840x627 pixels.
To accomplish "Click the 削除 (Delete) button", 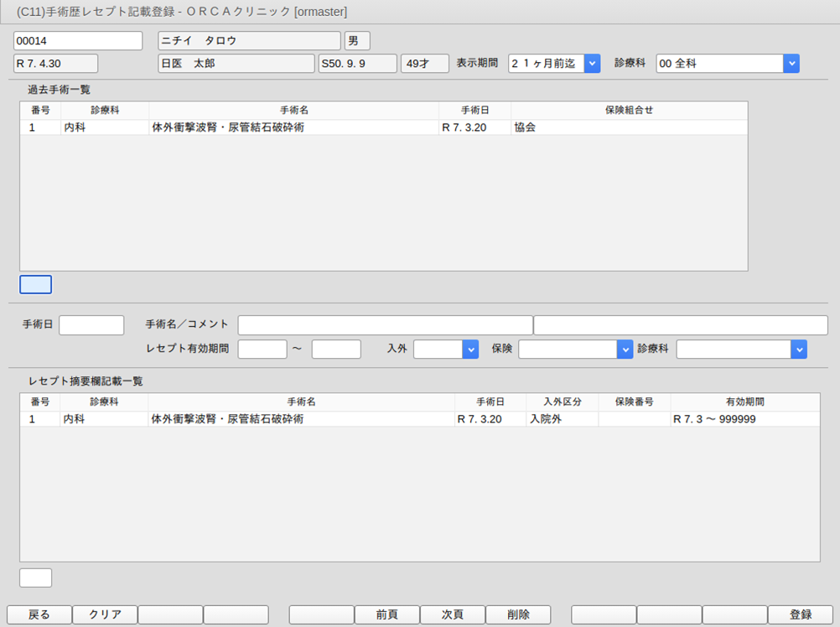I will tap(518, 614).
